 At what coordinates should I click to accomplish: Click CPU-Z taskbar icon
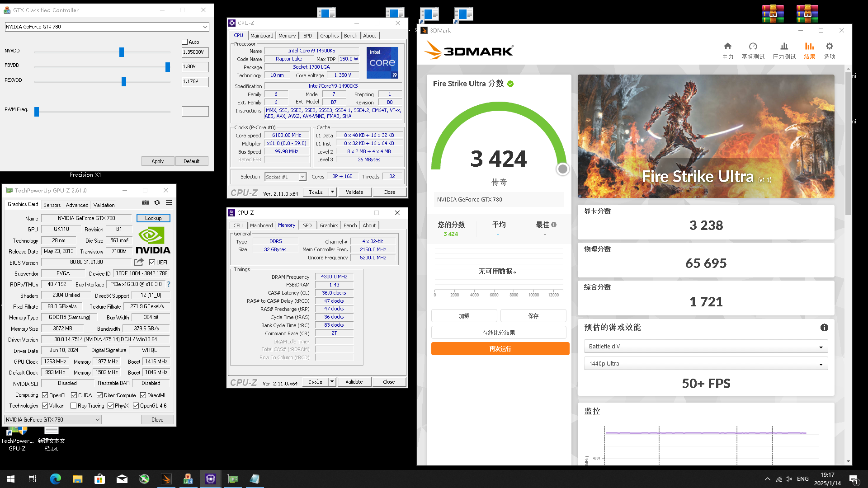(x=210, y=479)
